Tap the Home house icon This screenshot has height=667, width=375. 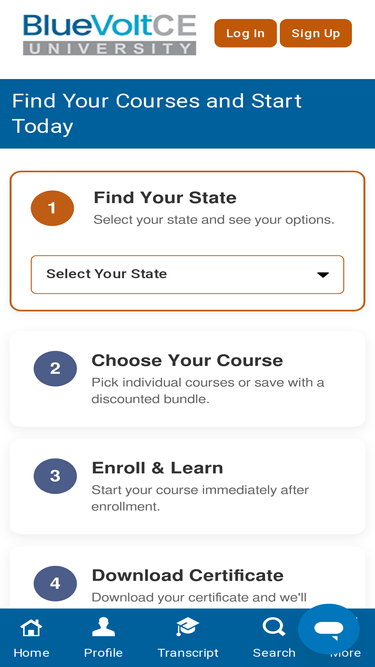pos(31,627)
